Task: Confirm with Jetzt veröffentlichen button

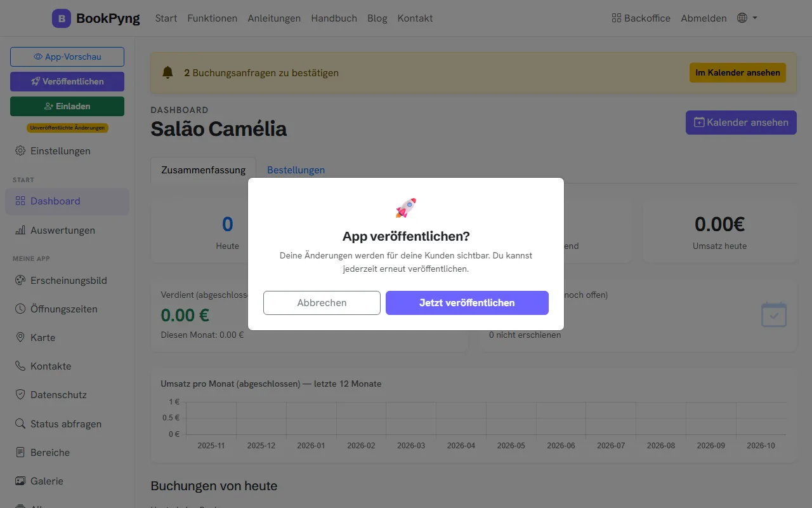Action: (x=467, y=303)
